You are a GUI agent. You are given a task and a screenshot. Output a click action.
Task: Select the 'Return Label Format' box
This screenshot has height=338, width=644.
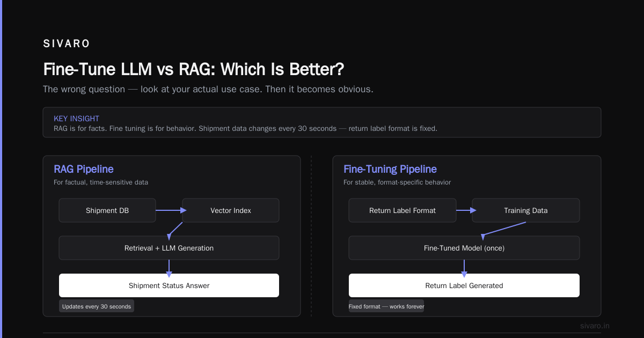click(x=402, y=210)
